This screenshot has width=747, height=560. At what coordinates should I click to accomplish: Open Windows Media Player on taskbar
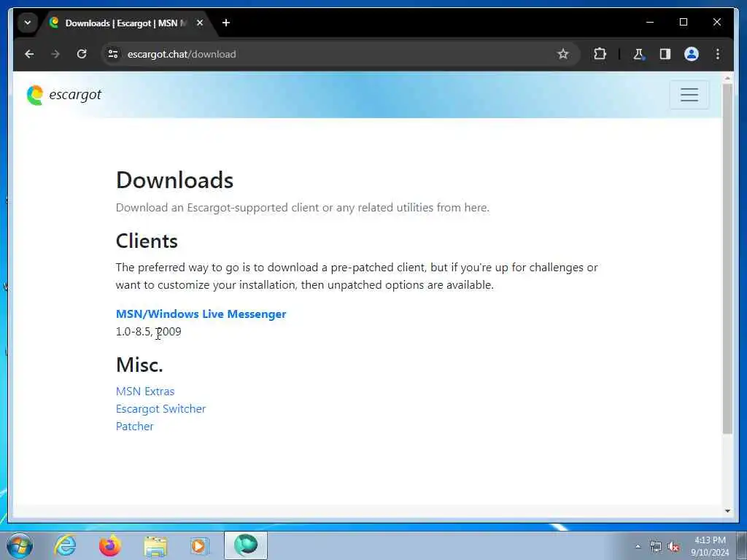point(200,545)
